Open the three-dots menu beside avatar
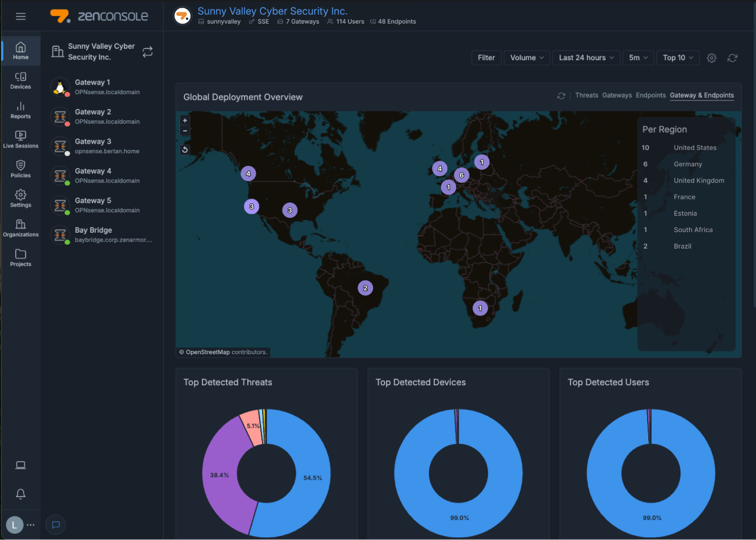756x540 pixels. pos(31,525)
